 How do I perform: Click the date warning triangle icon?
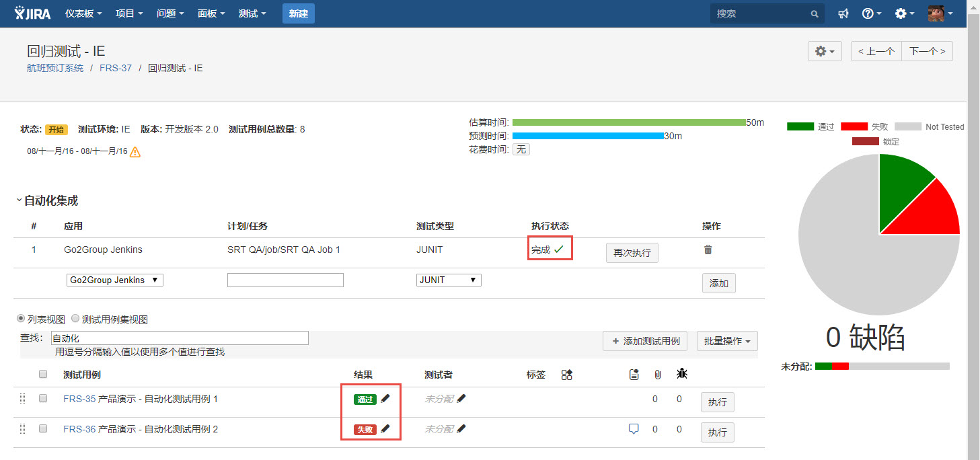tap(135, 151)
